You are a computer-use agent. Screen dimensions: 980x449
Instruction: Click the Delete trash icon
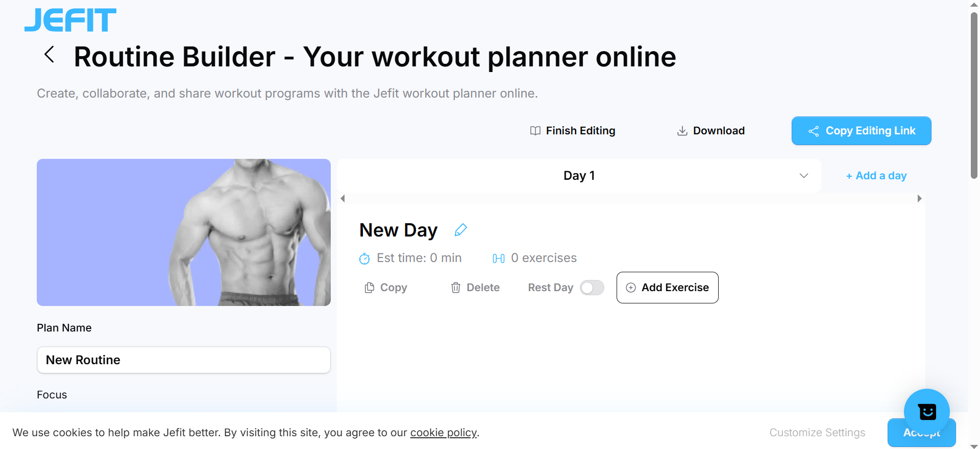click(x=456, y=288)
